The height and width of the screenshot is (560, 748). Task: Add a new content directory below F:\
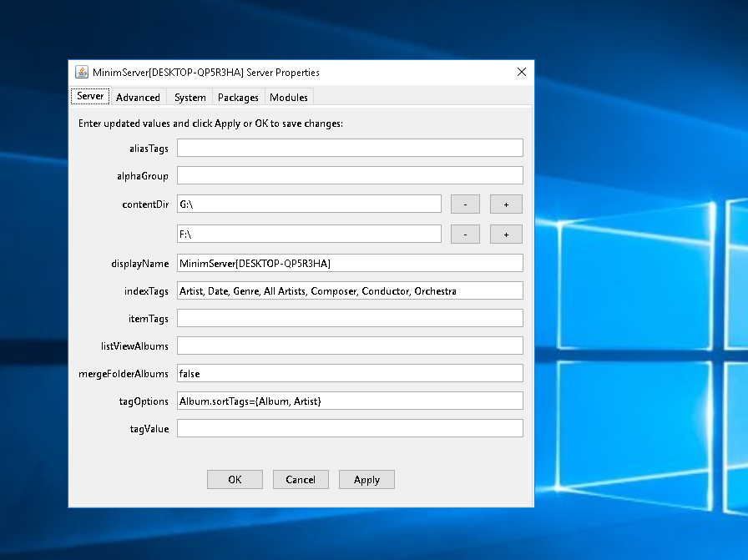[x=506, y=234]
